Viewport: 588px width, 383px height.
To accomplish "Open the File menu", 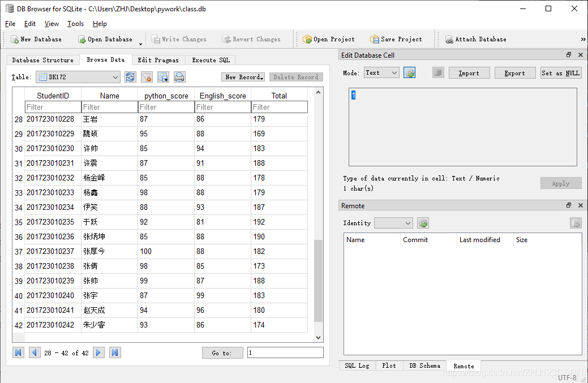I will (10, 24).
